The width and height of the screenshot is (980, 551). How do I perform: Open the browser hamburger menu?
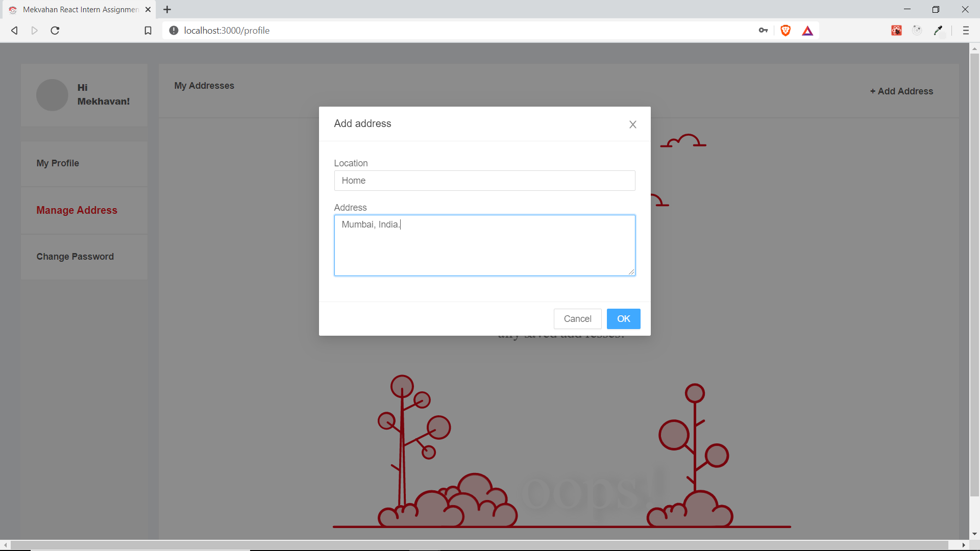965,31
